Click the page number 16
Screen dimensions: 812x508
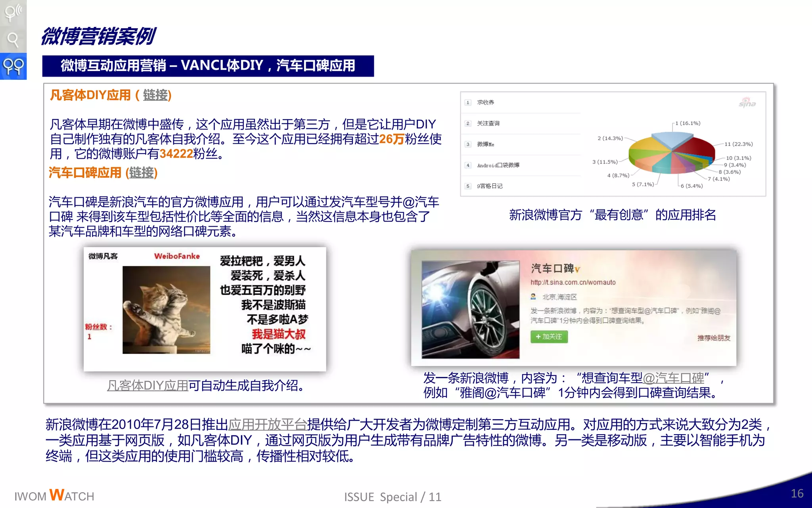(x=797, y=493)
